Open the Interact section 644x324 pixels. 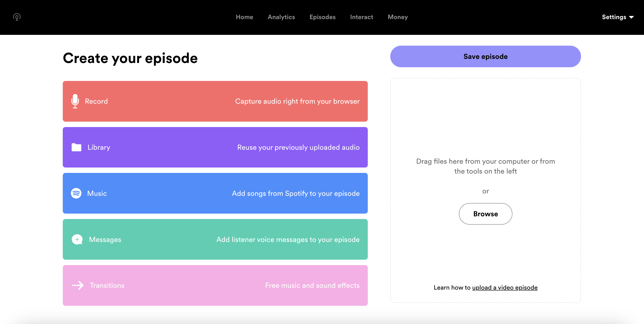pos(361,17)
